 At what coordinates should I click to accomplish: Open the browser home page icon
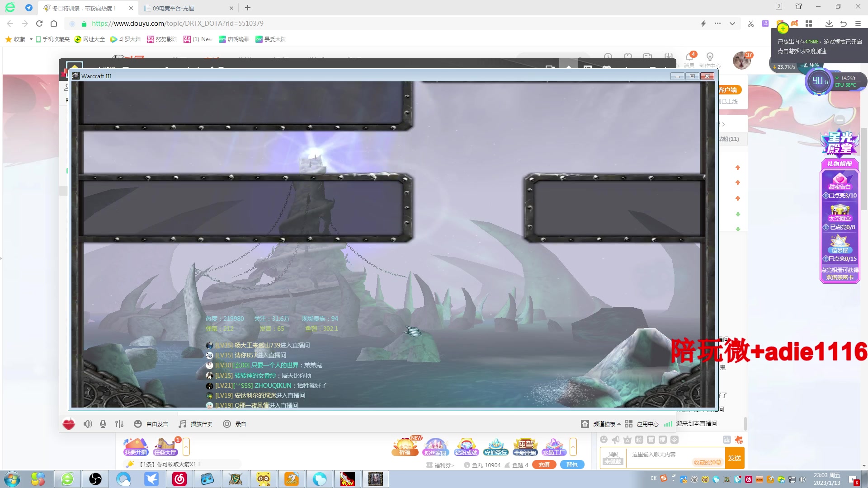coord(54,23)
